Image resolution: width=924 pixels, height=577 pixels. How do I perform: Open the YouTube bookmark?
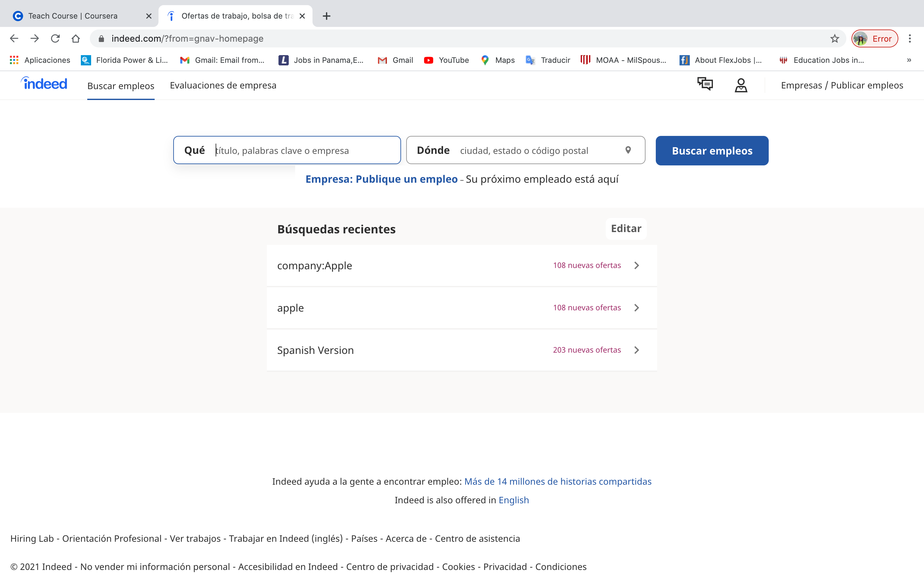(x=446, y=60)
